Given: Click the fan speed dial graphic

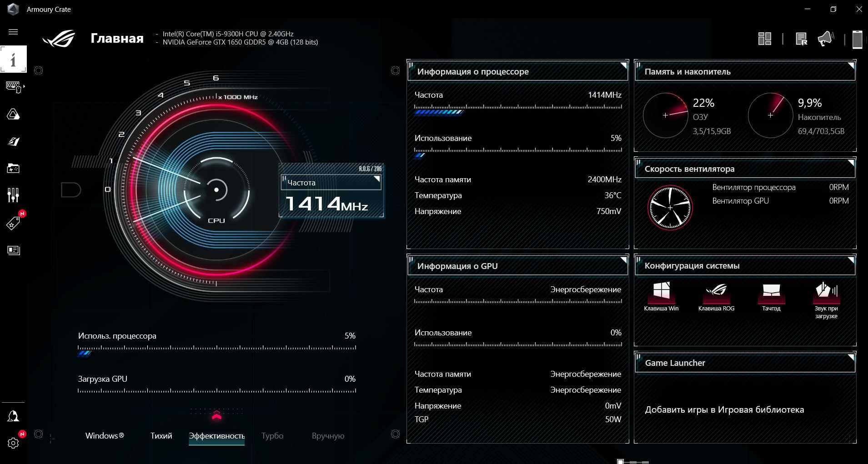Looking at the screenshot, I should tap(670, 207).
